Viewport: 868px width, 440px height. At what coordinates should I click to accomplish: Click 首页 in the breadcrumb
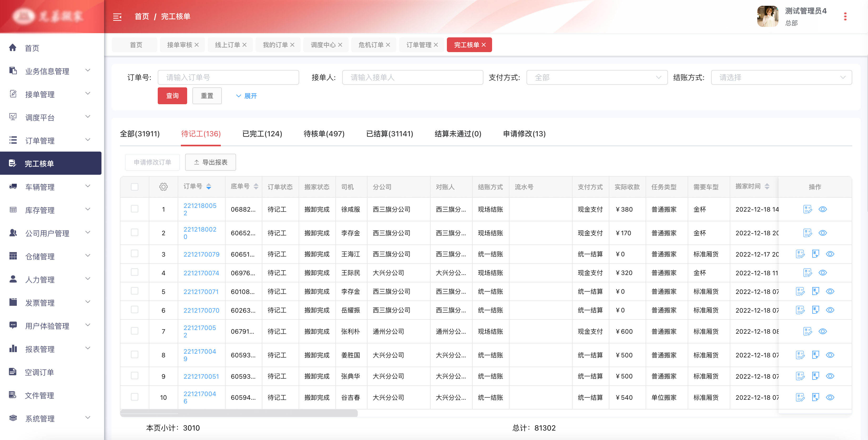tap(141, 17)
